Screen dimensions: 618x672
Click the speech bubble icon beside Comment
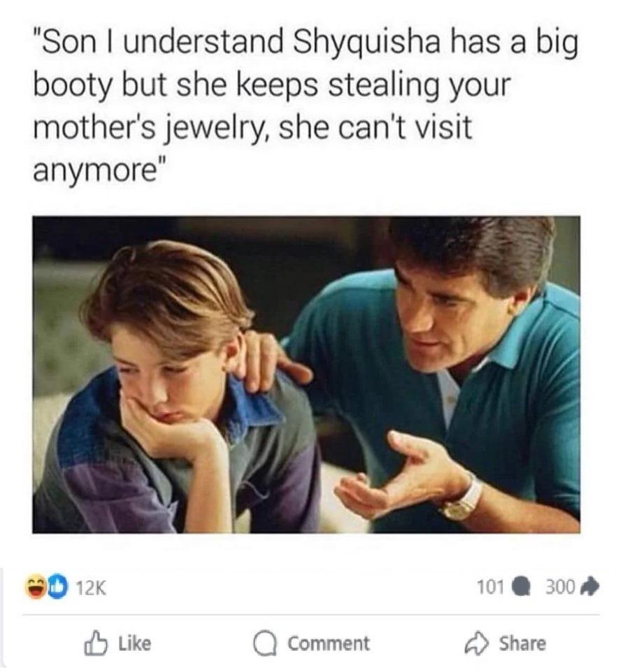(265, 644)
